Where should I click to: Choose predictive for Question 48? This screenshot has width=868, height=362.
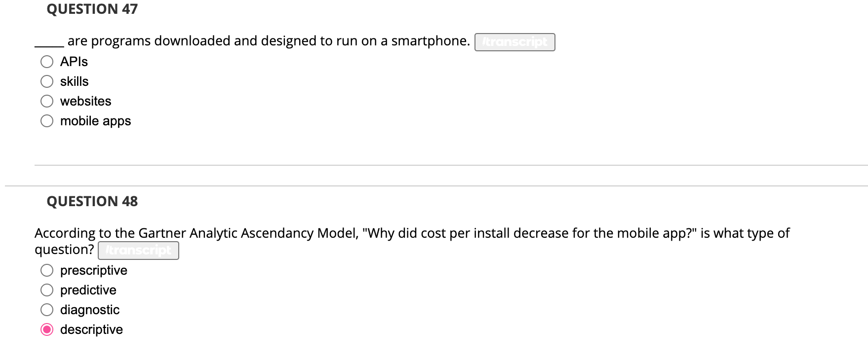coord(47,290)
